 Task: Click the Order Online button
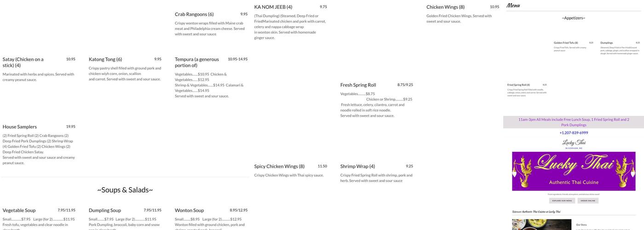[588, 201]
